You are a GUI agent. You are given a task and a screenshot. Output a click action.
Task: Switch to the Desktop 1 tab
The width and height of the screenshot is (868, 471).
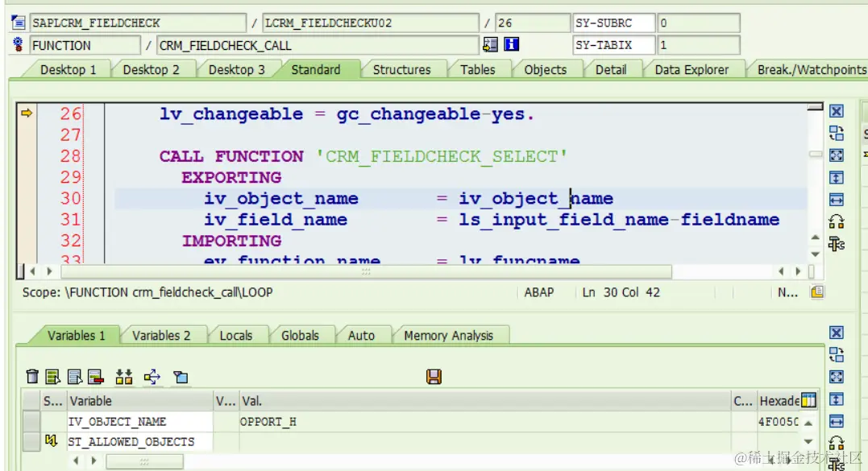coord(68,70)
